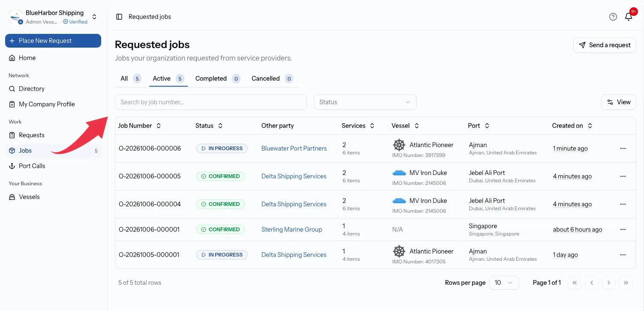Viewport: 644px width, 311px height.
Task: Open the three-dot menu for job O-20261006-000001
Action: coord(623,229)
